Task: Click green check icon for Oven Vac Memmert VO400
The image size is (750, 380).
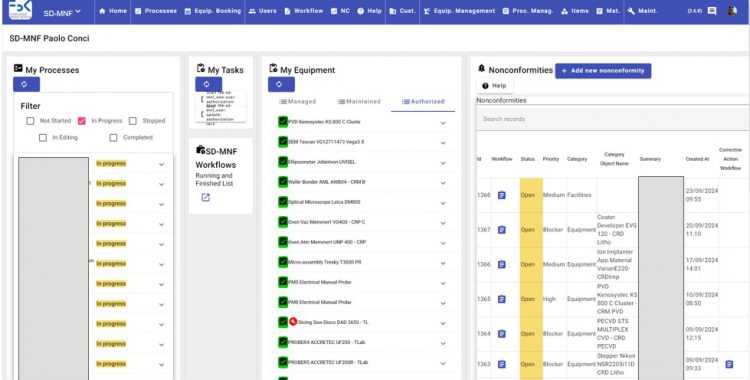Action: point(283,222)
